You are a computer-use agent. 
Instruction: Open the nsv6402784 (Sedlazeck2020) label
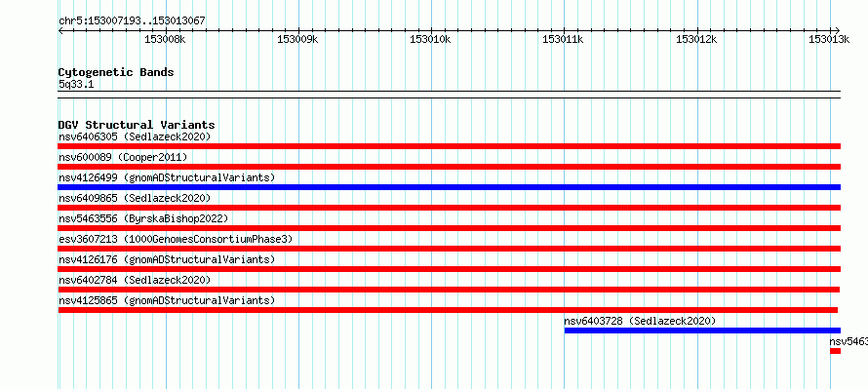tap(135, 280)
